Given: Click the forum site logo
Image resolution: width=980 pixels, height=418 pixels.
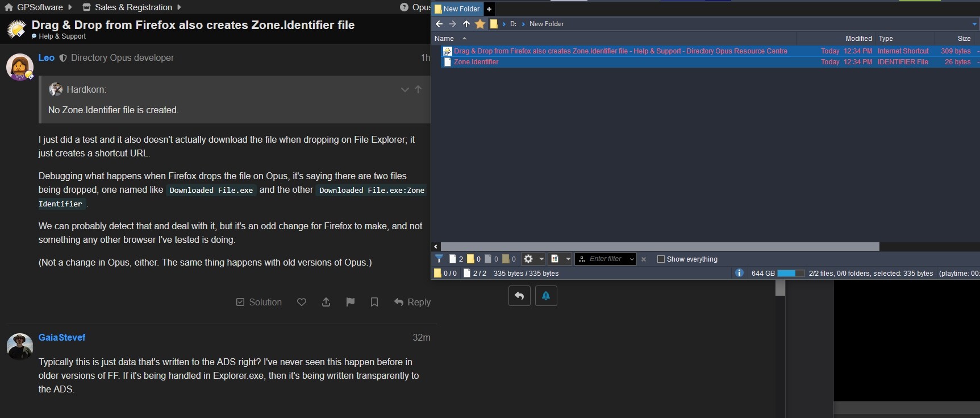Looking at the screenshot, I should pyautogui.click(x=16, y=29).
